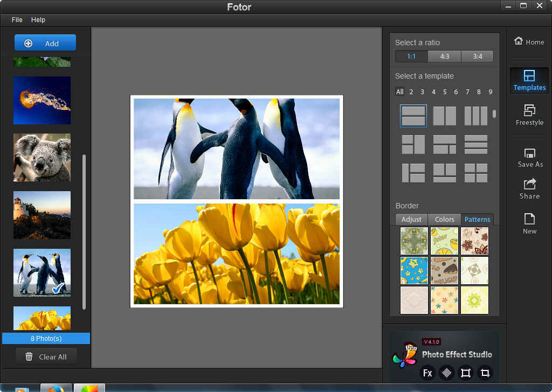This screenshot has height=392, width=552.
Task: Show All templates filter
Action: click(x=399, y=92)
